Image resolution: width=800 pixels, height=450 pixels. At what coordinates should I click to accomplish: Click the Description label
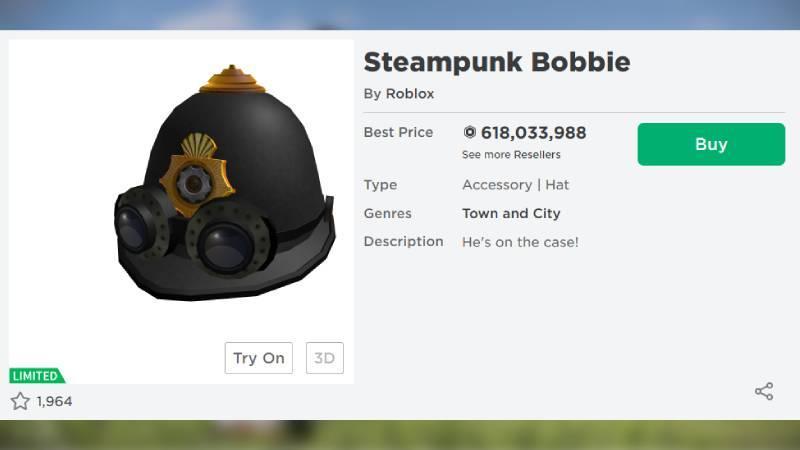403,242
